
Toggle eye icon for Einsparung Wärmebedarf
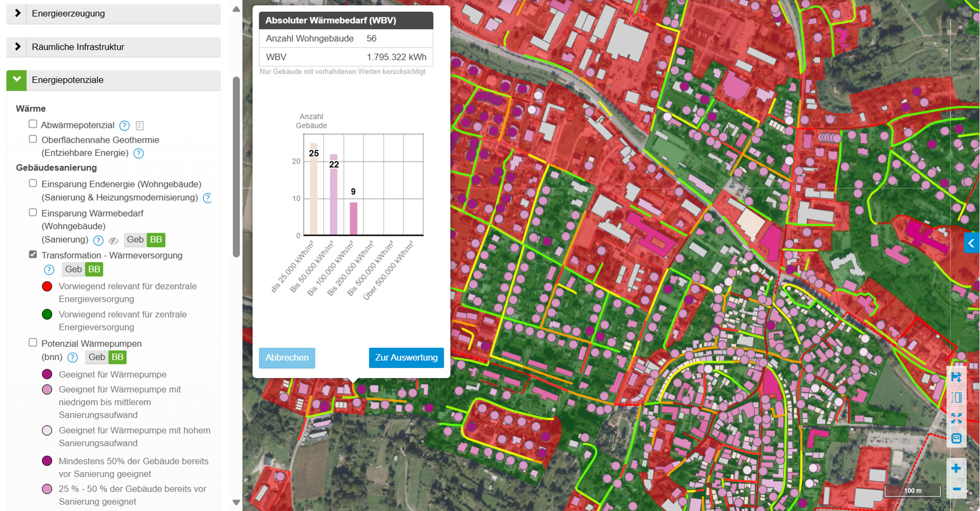click(x=113, y=240)
